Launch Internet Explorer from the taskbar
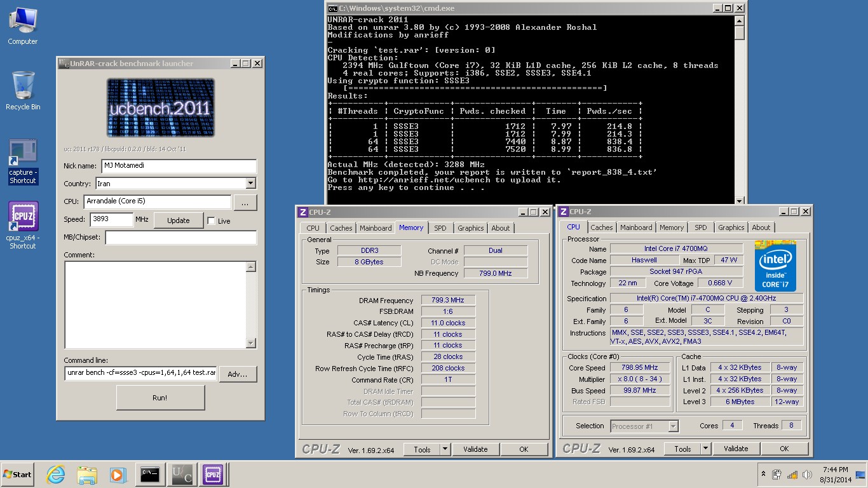Screen dimensions: 868x488 tap(56, 474)
